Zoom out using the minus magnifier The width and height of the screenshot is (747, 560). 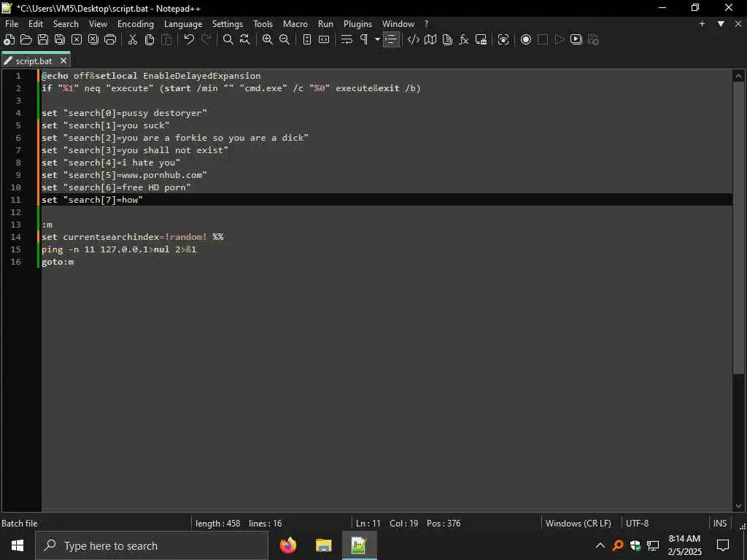click(285, 39)
